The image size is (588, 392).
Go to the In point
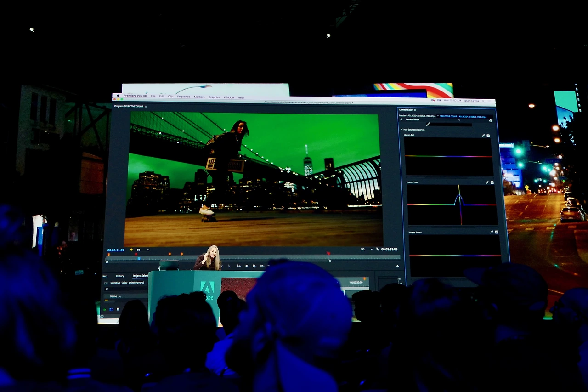pos(238,266)
